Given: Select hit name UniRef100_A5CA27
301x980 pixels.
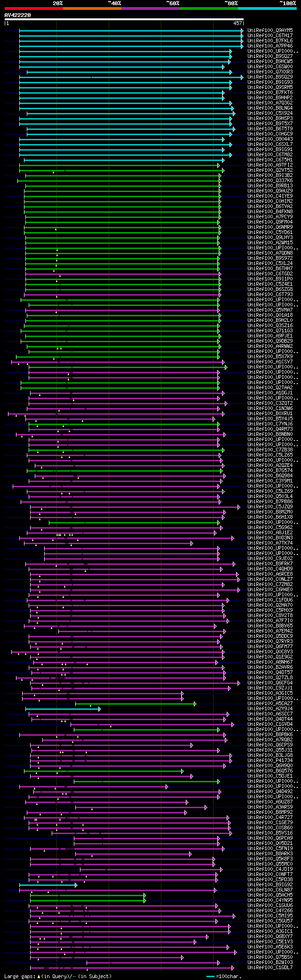Looking at the screenshot, I should point(270,703).
